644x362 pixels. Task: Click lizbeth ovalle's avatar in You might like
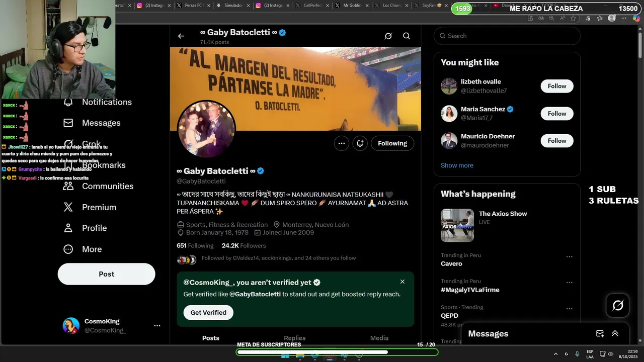coord(449,86)
